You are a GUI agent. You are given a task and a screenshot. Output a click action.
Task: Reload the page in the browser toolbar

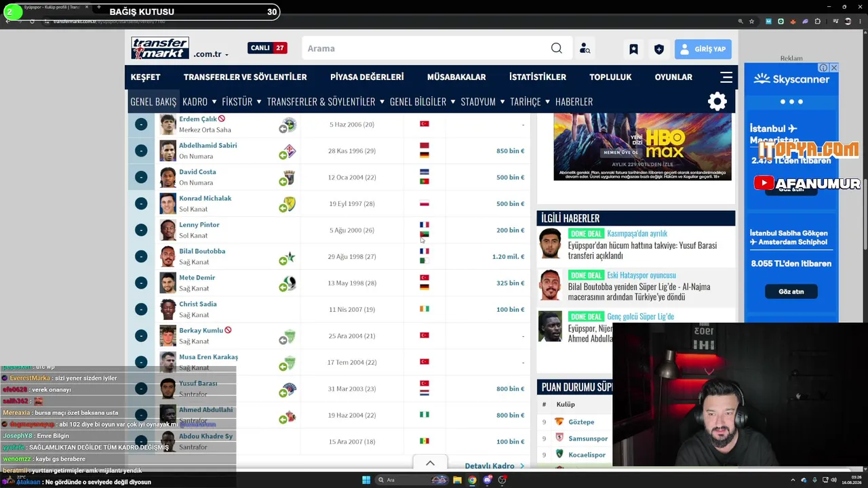tap(32, 21)
